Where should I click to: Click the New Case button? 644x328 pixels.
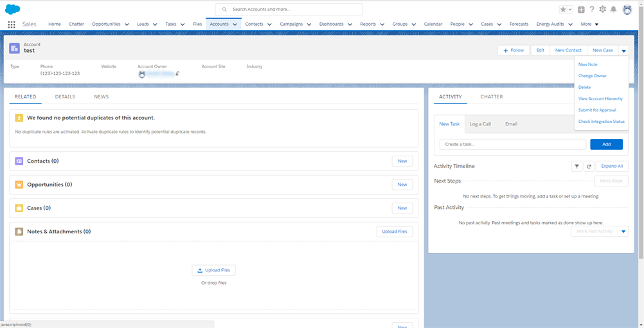point(602,51)
